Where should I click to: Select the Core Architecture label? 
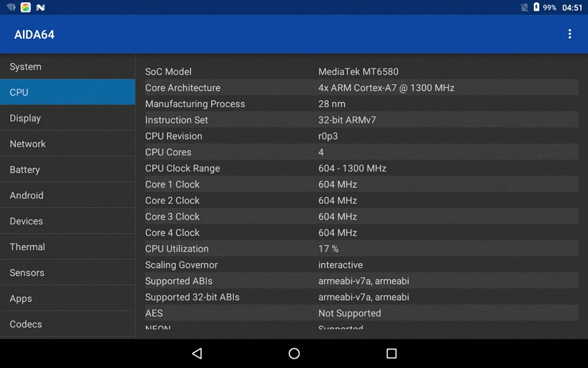click(183, 88)
